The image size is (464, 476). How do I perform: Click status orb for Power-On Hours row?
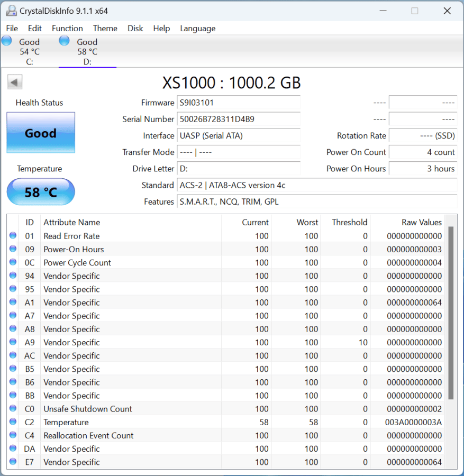(13, 249)
